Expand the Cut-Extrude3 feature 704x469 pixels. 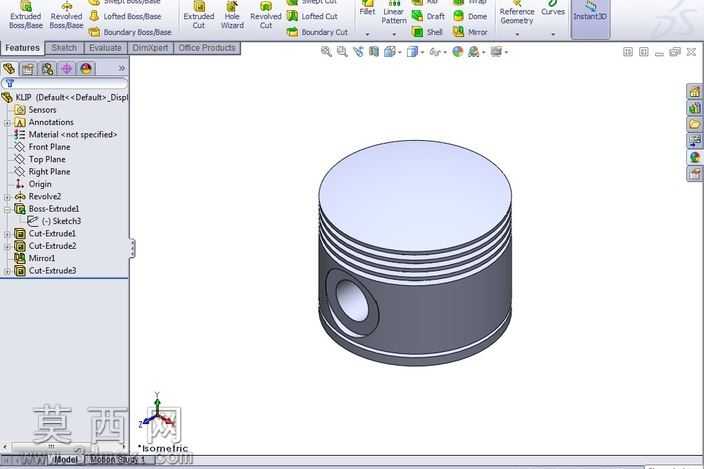point(7,271)
